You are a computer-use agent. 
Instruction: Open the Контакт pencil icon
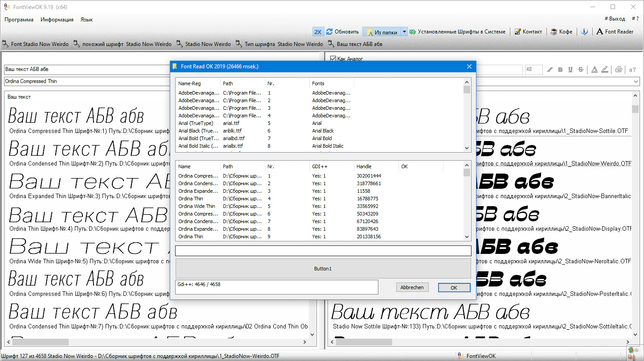(518, 32)
